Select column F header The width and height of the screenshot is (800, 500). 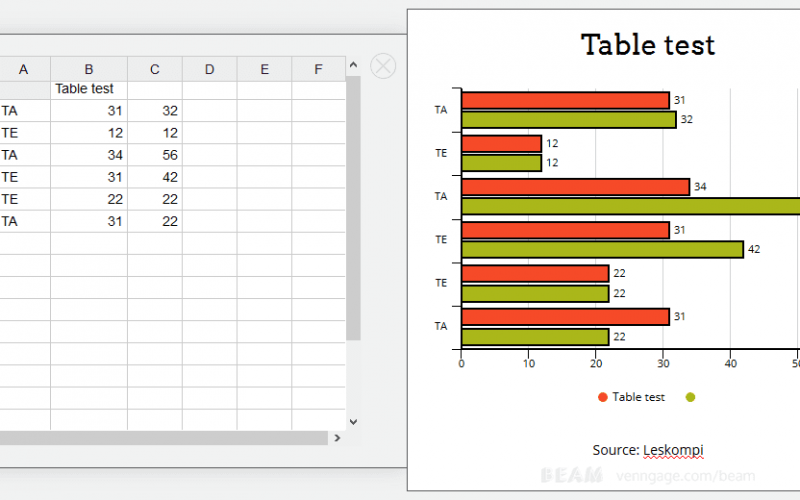(318, 69)
